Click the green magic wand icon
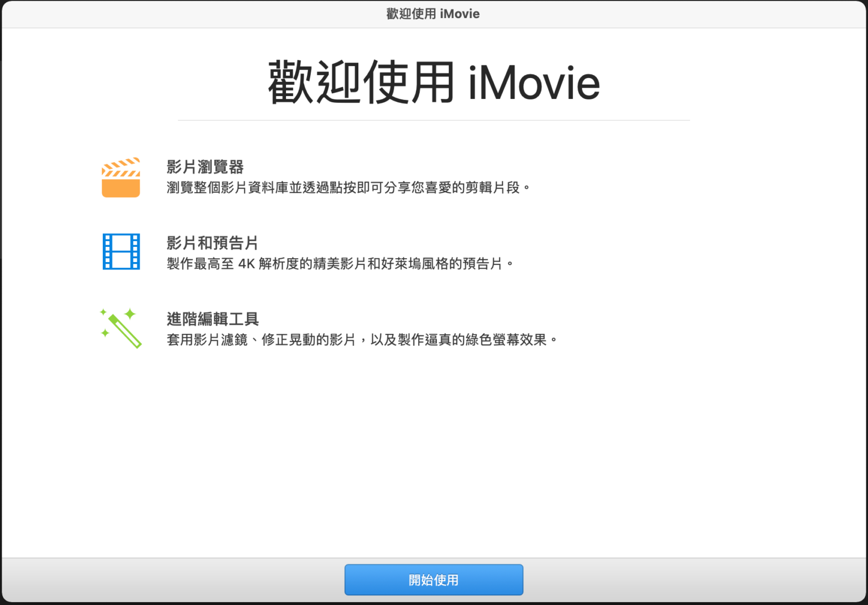This screenshot has height=605, width=868. coord(125,331)
